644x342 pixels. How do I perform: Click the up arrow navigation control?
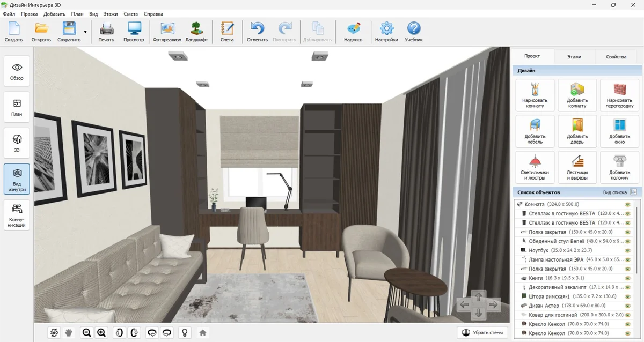tap(479, 295)
